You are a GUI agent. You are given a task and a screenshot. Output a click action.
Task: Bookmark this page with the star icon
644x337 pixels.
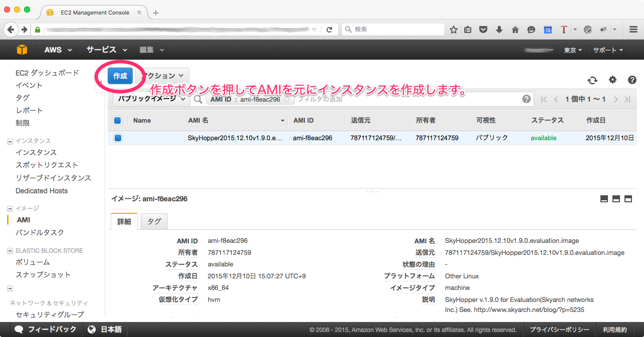[453, 30]
